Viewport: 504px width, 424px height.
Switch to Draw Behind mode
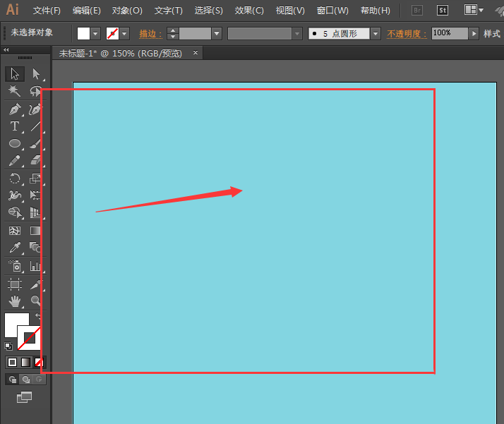point(25,379)
